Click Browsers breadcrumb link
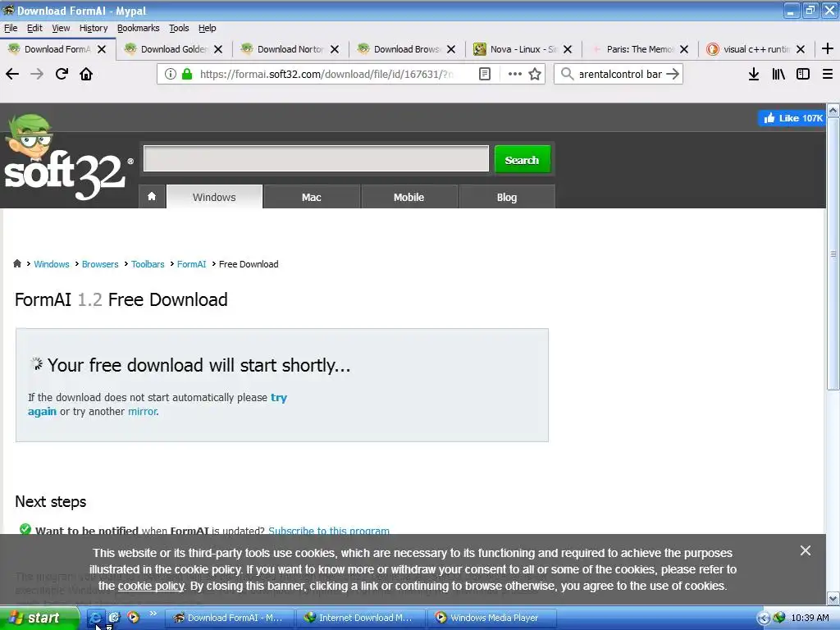840x630 pixels. 100,264
